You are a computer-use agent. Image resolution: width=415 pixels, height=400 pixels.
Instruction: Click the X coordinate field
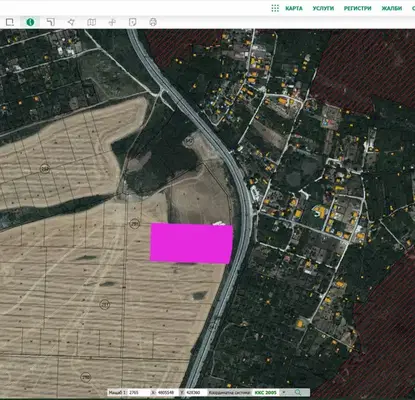pos(167,393)
